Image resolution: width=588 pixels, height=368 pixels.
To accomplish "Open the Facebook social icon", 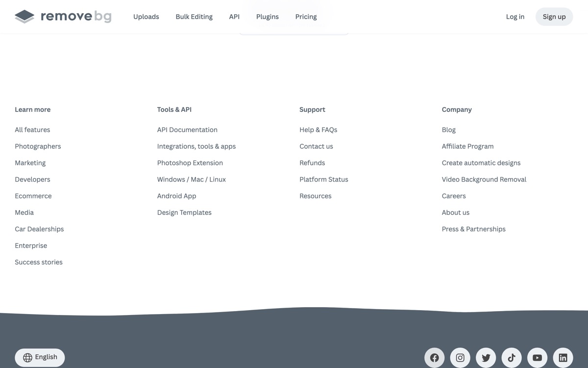I will tap(435, 358).
